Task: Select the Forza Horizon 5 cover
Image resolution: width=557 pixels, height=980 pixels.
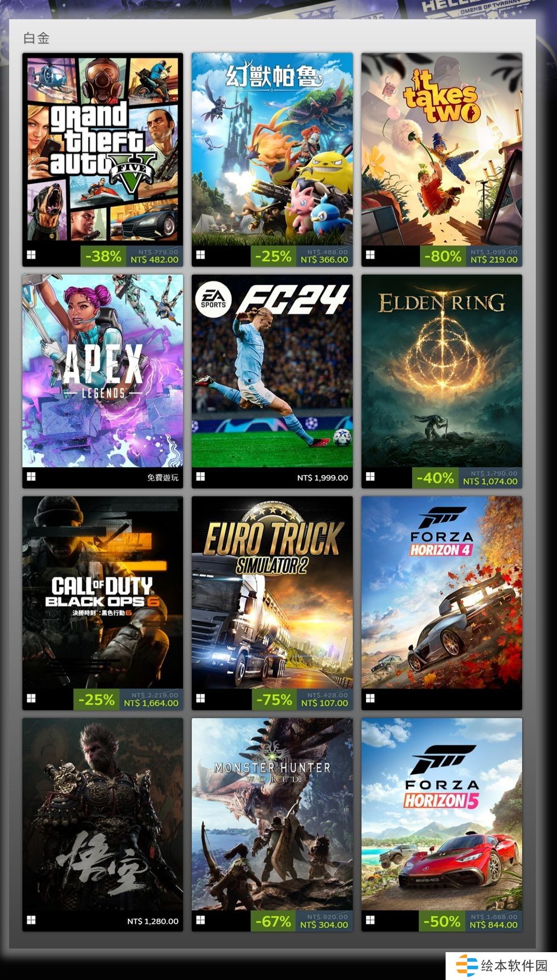Action: point(442,814)
